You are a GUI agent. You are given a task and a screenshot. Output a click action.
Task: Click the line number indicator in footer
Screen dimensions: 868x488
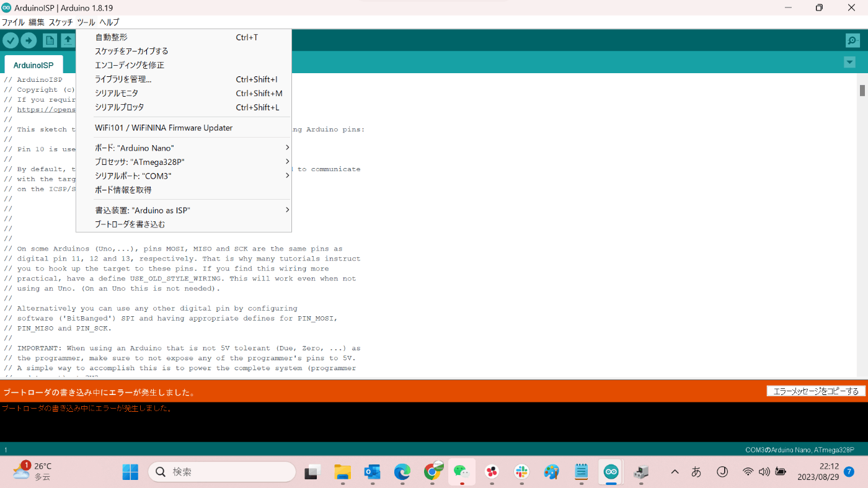[6, 450]
